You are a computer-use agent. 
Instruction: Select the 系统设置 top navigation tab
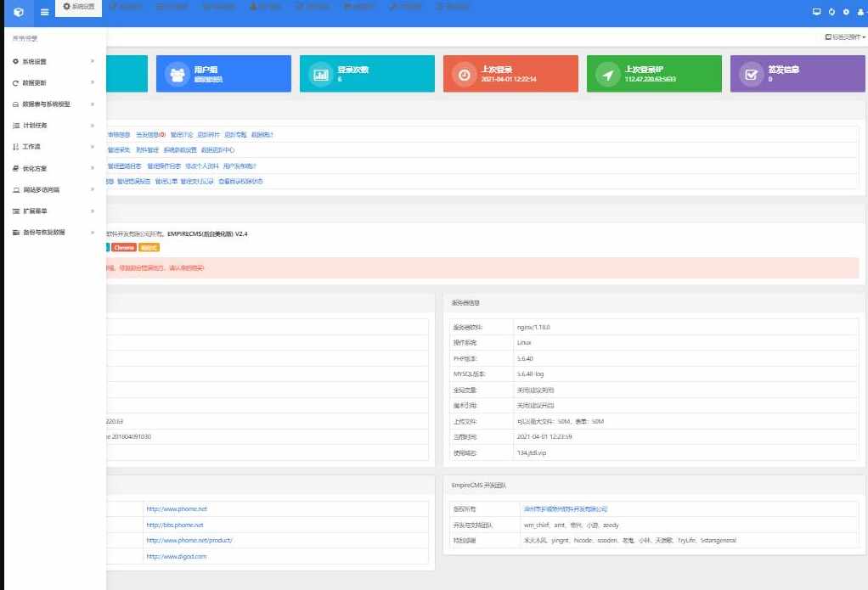79,7
